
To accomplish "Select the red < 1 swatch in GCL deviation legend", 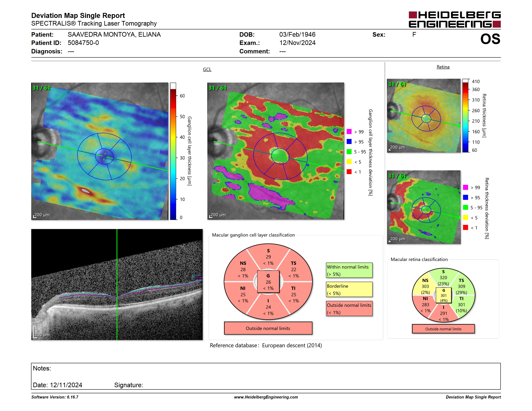I will coord(349,172).
